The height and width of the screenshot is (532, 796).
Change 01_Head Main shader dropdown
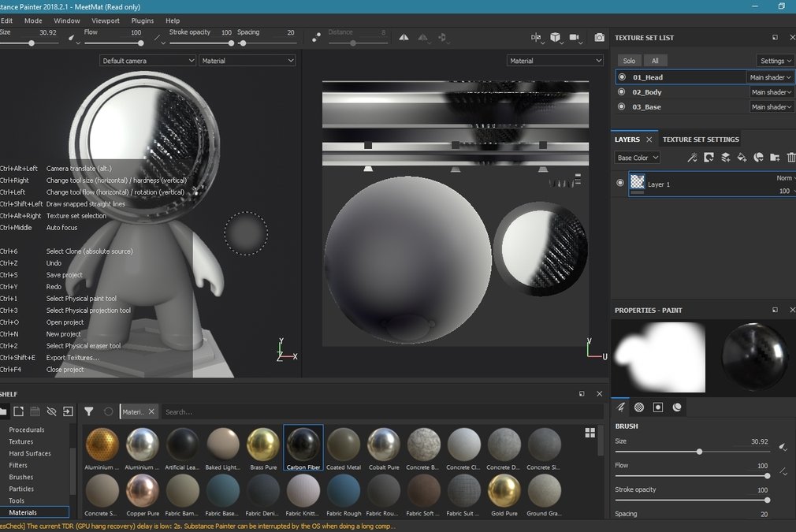coord(770,77)
